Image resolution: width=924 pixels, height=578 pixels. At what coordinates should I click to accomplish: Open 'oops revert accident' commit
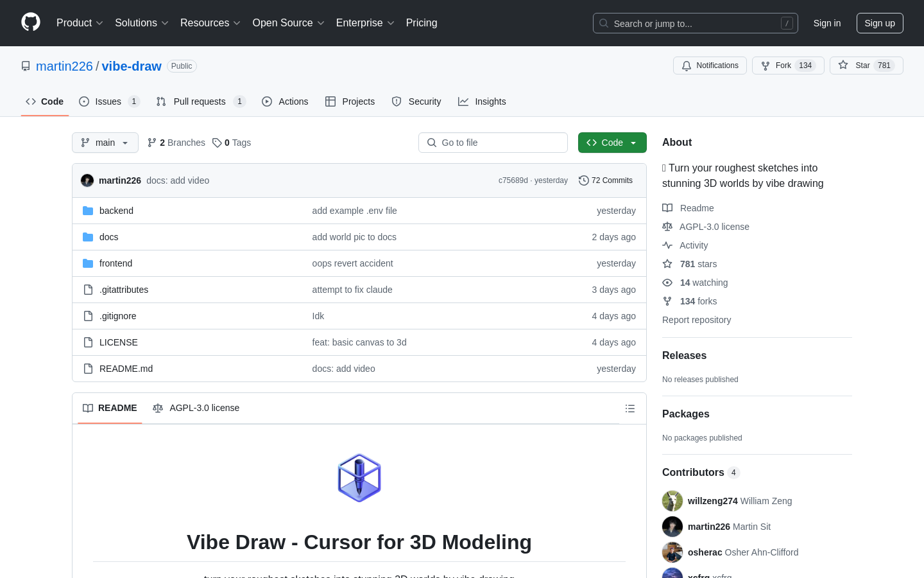pos(352,263)
